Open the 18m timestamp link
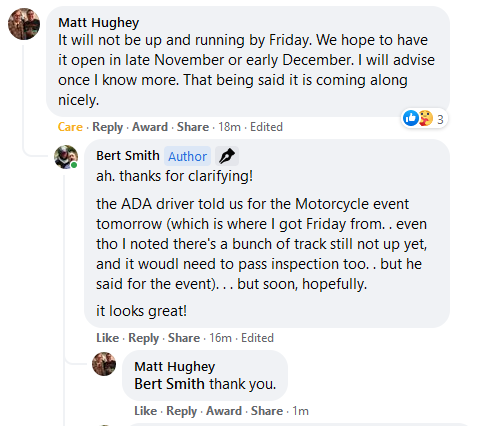The height and width of the screenshot is (426, 481). [x=229, y=127]
